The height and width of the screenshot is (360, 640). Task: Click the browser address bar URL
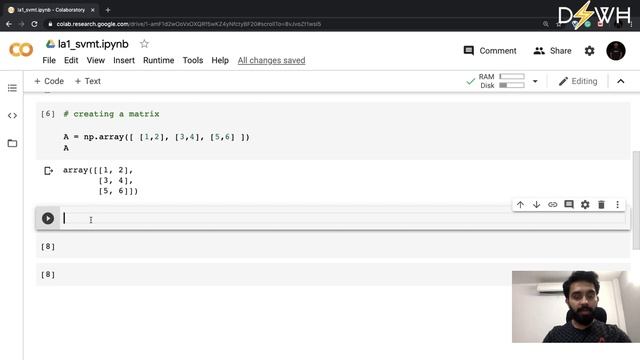point(189,24)
